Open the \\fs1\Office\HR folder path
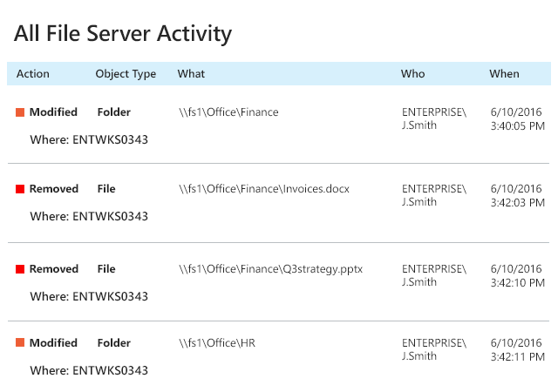This screenshot has height=392, width=558. click(217, 343)
